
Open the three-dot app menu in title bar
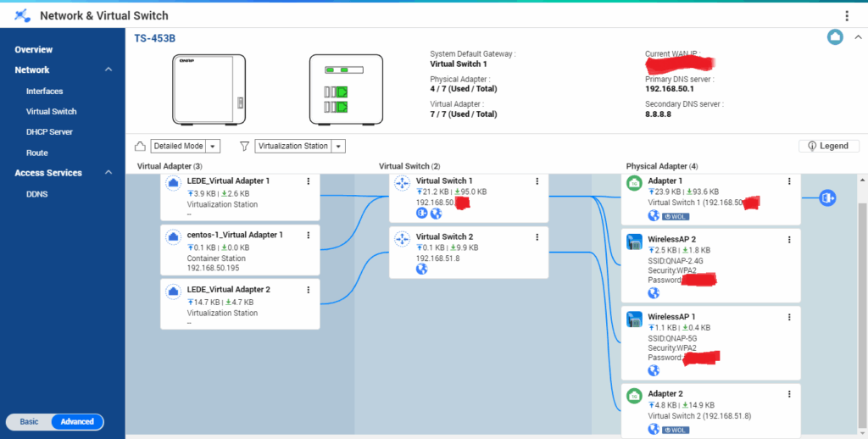[847, 16]
